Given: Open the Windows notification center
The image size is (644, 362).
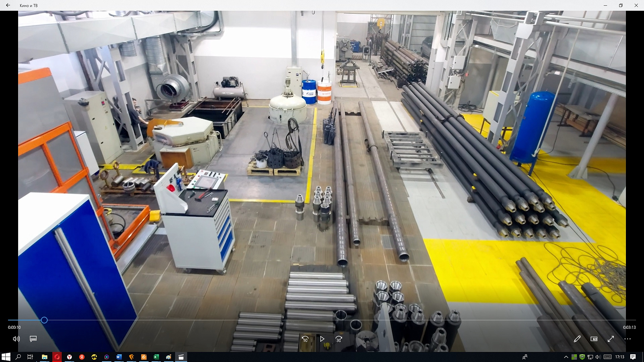Looking at the screenshot, I should [x=633, y=357].
